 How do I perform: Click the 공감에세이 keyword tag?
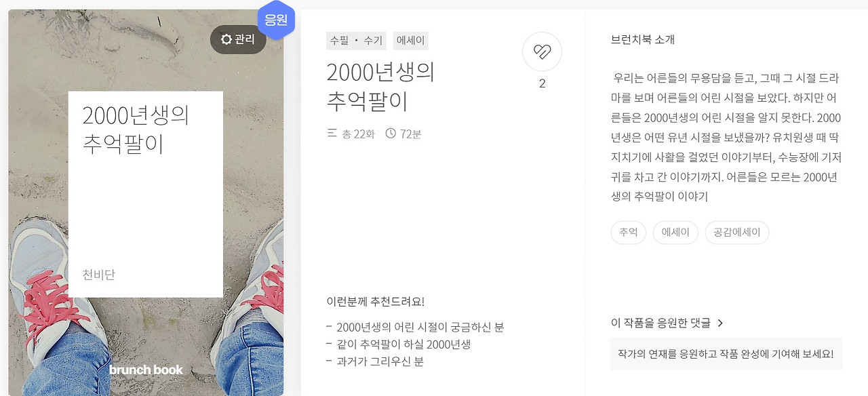[736, 233]
